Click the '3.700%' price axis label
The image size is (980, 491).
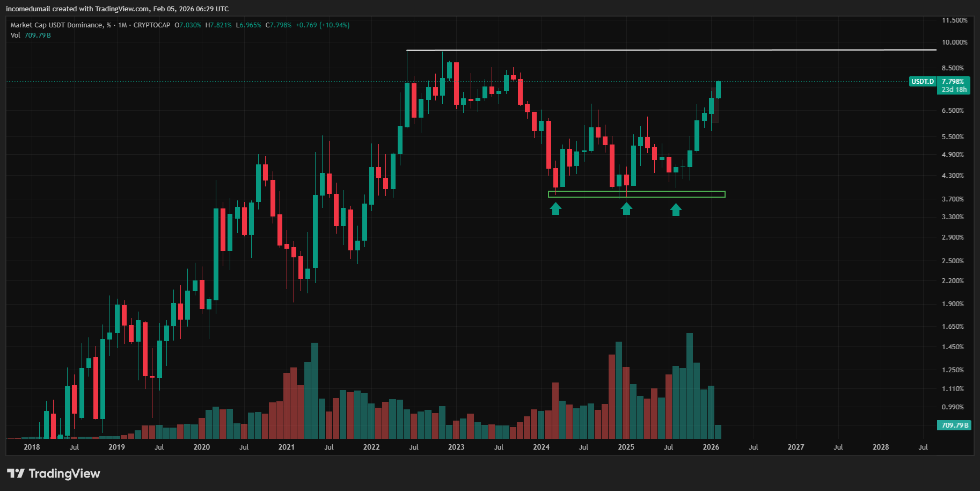coord(953,199)
